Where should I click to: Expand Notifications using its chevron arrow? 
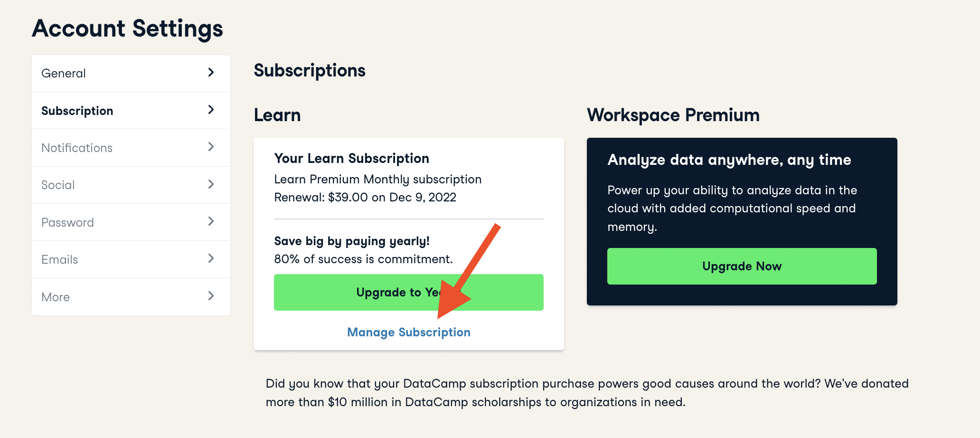[211, 147]
